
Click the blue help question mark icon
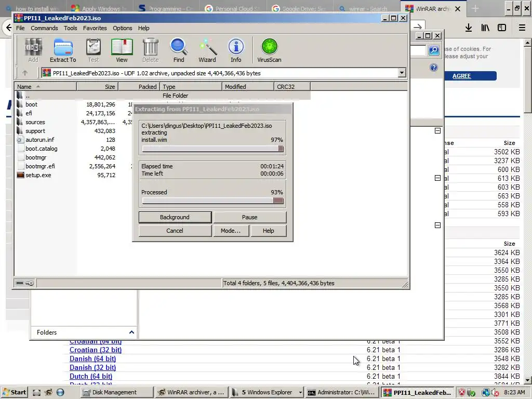(x=434, y=68)
